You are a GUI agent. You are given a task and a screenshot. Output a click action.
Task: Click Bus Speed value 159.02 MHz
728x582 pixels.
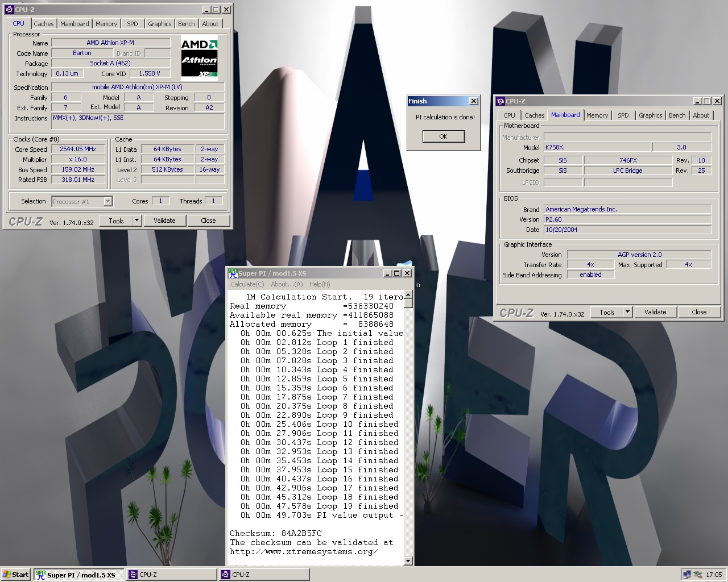pos(78,169)
